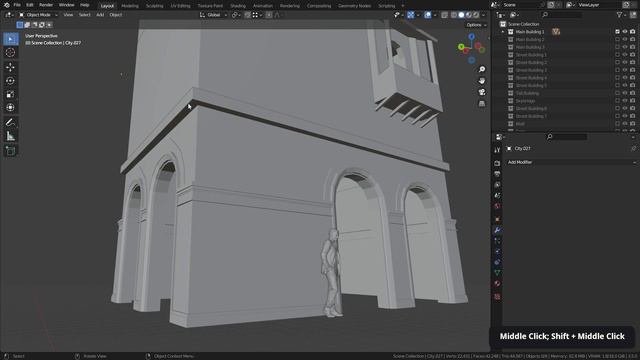Select rendered viewport shading mode

click(476, 15)
